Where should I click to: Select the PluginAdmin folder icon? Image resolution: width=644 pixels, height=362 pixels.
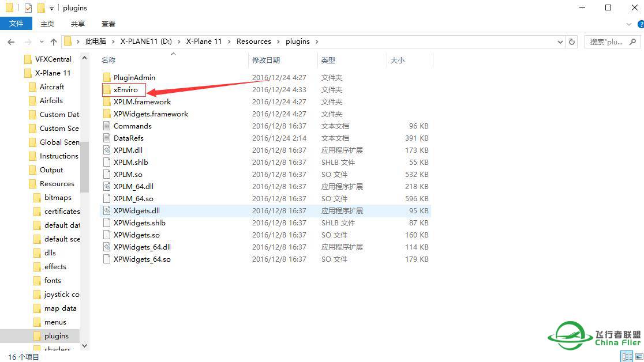click(x=107, y=77)
